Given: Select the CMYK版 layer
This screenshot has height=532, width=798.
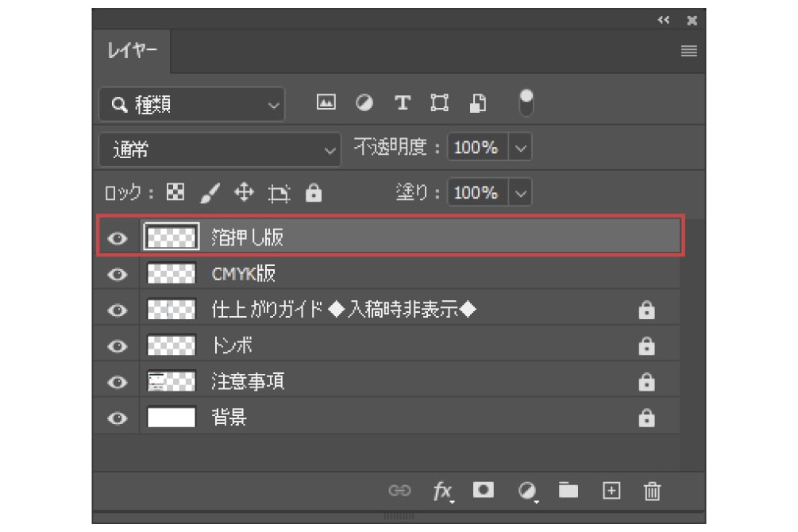Looking at the screenshot, I should [397, 274].
